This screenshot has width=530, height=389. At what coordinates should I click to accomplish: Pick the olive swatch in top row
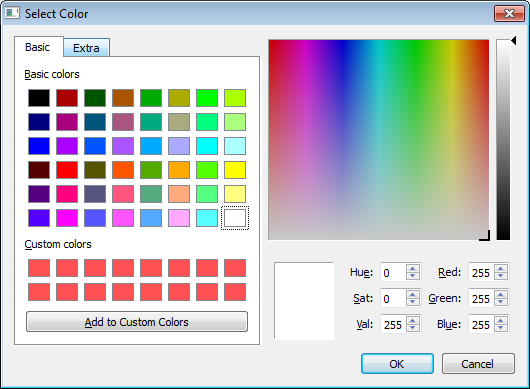pyautogui.click(x=179, y=98)
